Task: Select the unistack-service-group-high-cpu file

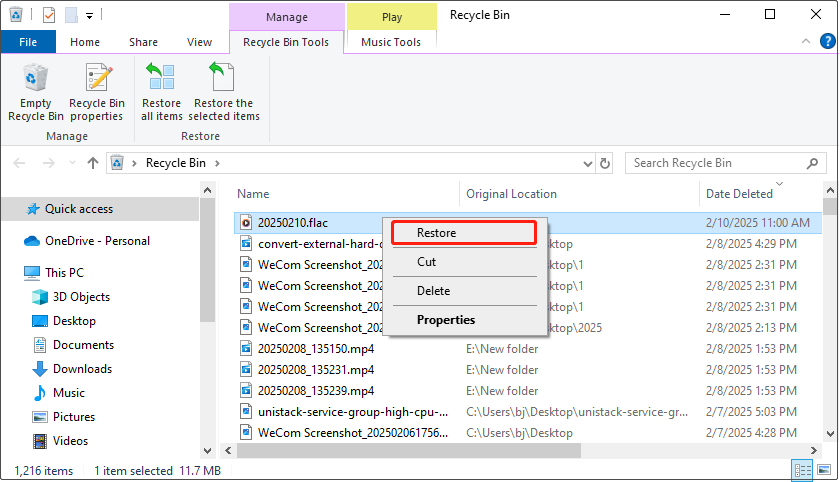Action: [x=353, y=412]
